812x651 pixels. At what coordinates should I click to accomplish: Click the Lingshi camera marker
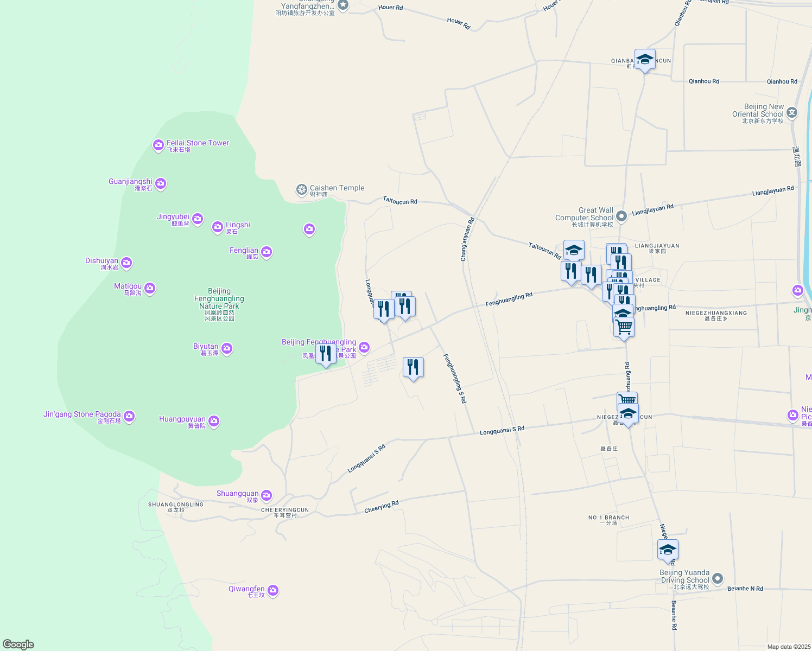coord(217,227)
